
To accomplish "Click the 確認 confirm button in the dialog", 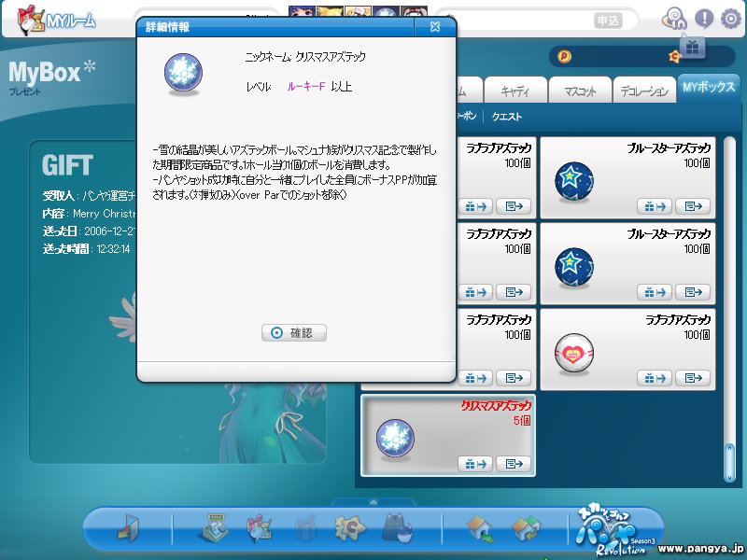I will coord(293,332).
